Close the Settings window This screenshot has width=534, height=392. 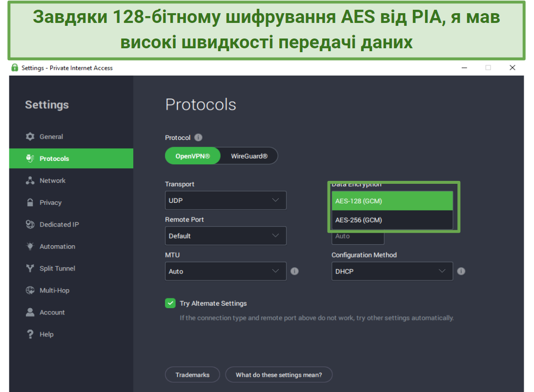(x=512, y=68)
